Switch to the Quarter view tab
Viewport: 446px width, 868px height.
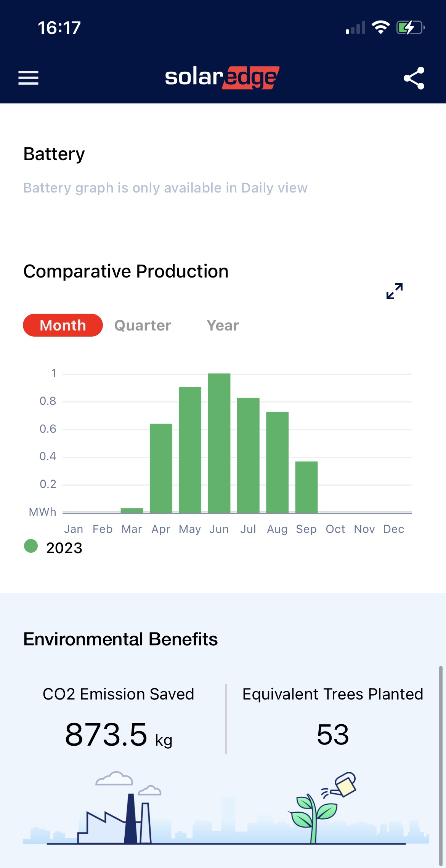point(143,326)
